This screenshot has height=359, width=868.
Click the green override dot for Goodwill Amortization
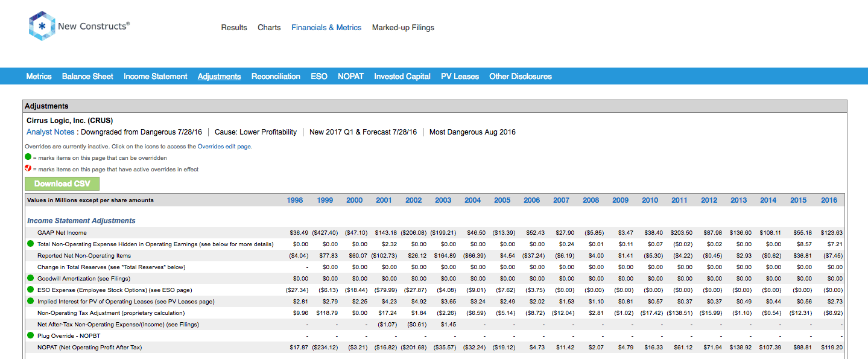(30, 278)
